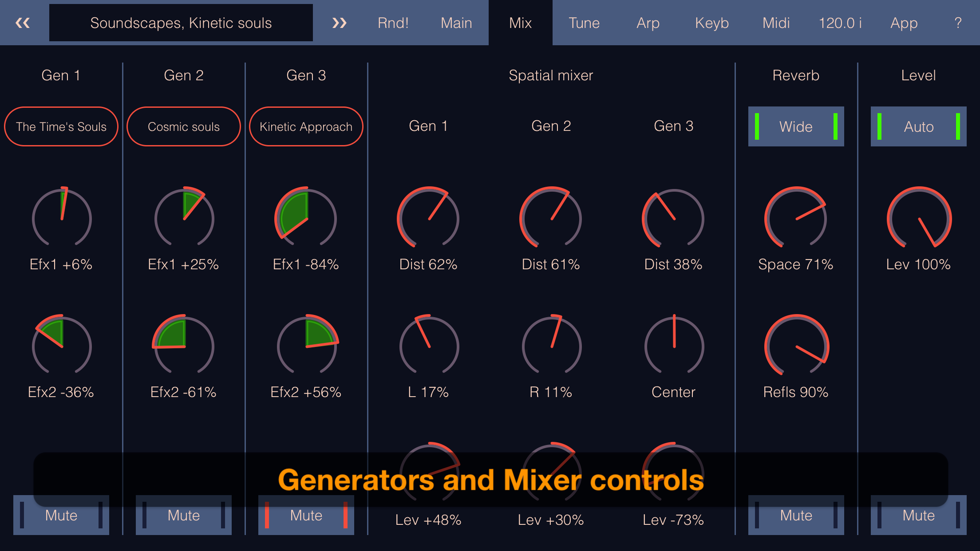Unmute Gen 3 generator
The image size is (980, 551).
pyautogui.click(x=306, y=515)
